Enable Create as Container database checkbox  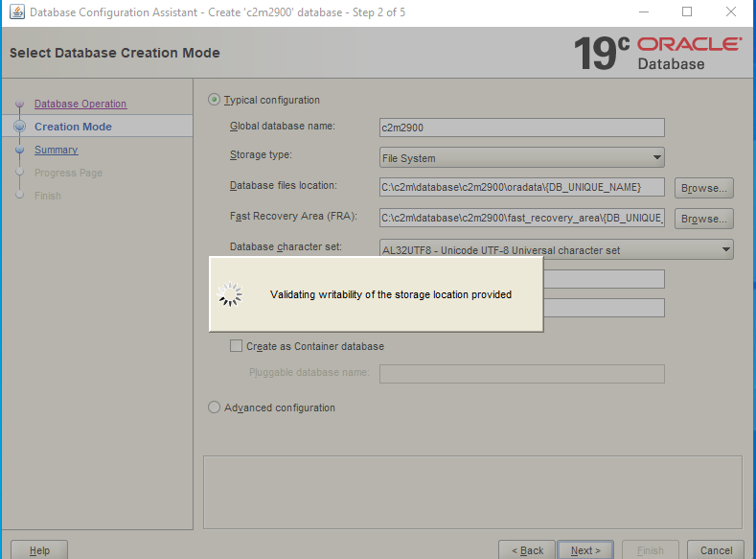(x=236, y=346)
